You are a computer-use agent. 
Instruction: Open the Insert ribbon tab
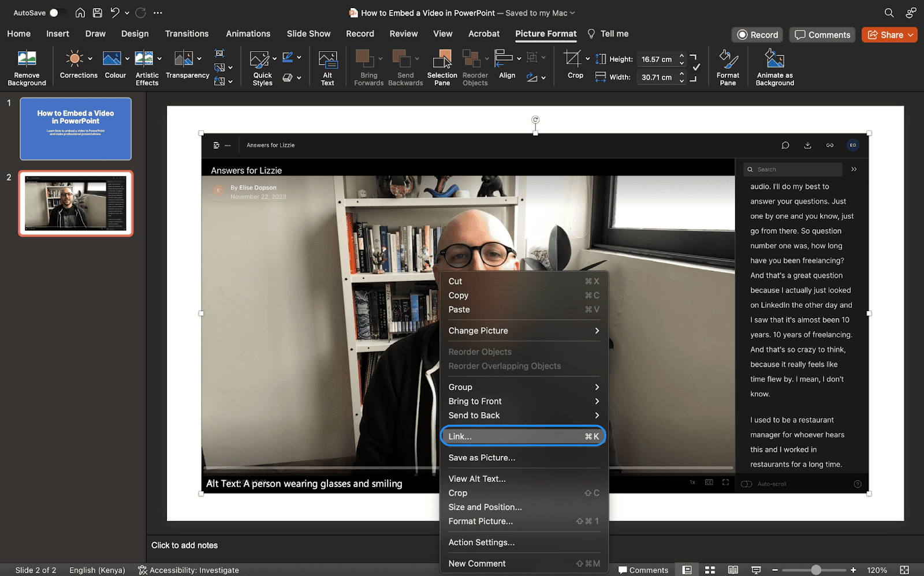click(58, 33)
